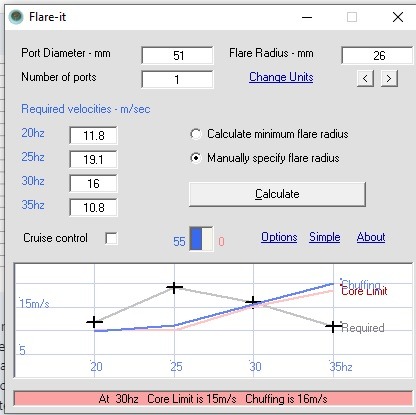The width and height of the screenshot is (416, 415).
Task: Minimize the Flare-it window
Action: tap(307, 17)
